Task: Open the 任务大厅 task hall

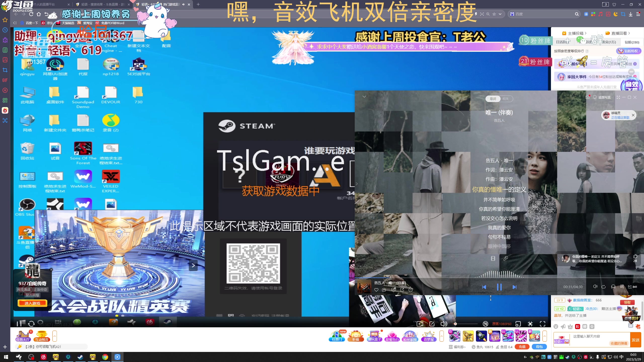Action: click(23, 336)
